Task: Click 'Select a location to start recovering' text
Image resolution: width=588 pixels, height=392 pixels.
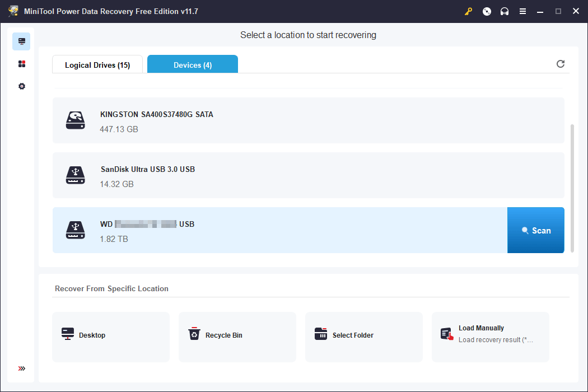Action: pyautogui.click(x=308, y=35)
